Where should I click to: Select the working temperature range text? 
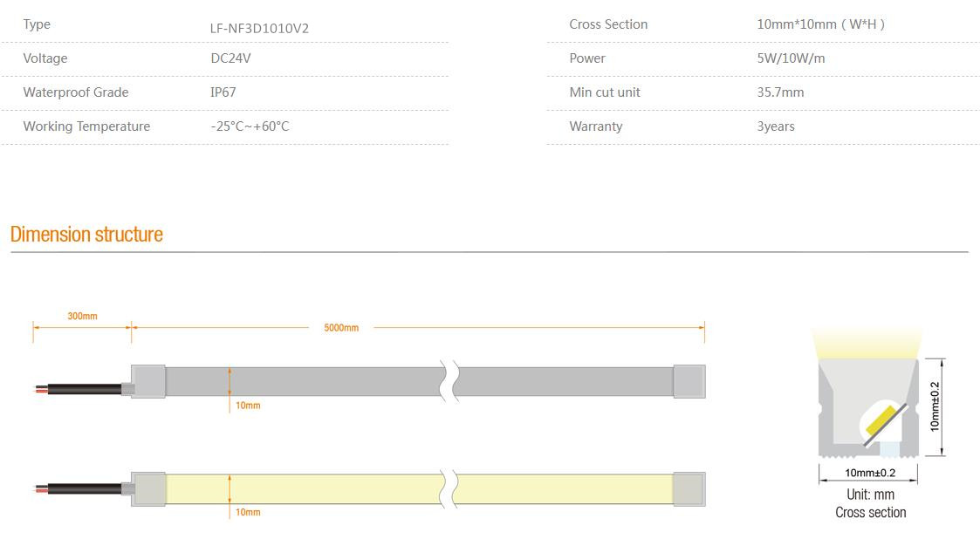coord(250,126)
